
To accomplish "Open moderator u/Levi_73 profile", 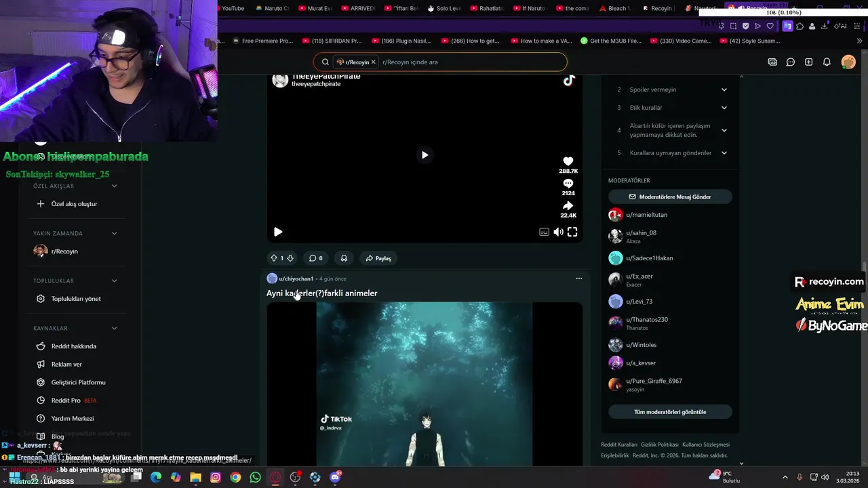I will pyautogui.click(x=639, y=302).
